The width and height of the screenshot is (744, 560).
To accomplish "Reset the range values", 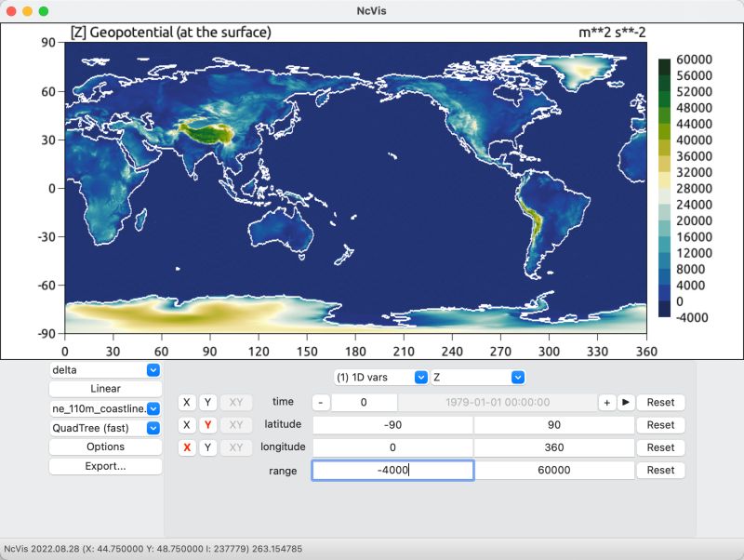I will (660, 470).
